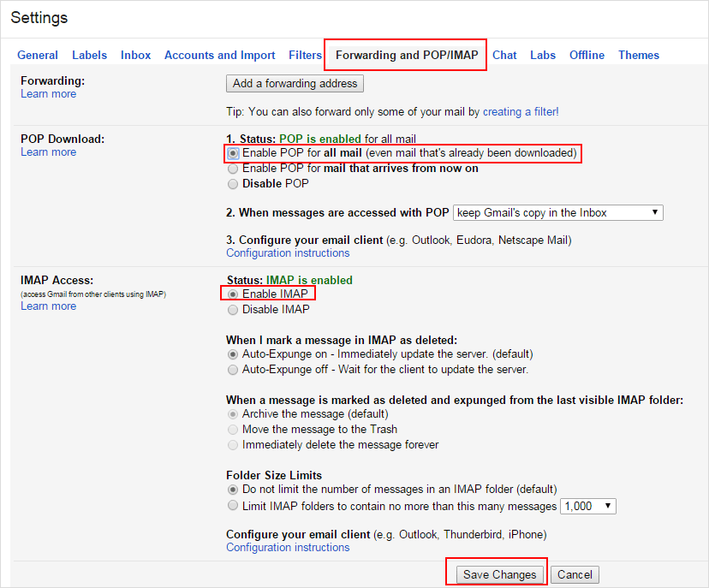Switch to the Labs tab

(x=543, y=55)
